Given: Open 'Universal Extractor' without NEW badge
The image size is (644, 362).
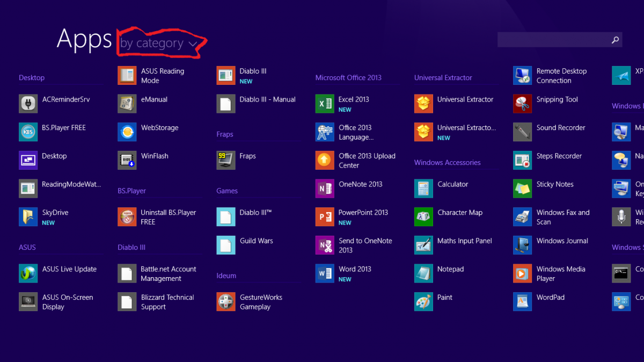Looking at the screenshot, I should 454,104.
